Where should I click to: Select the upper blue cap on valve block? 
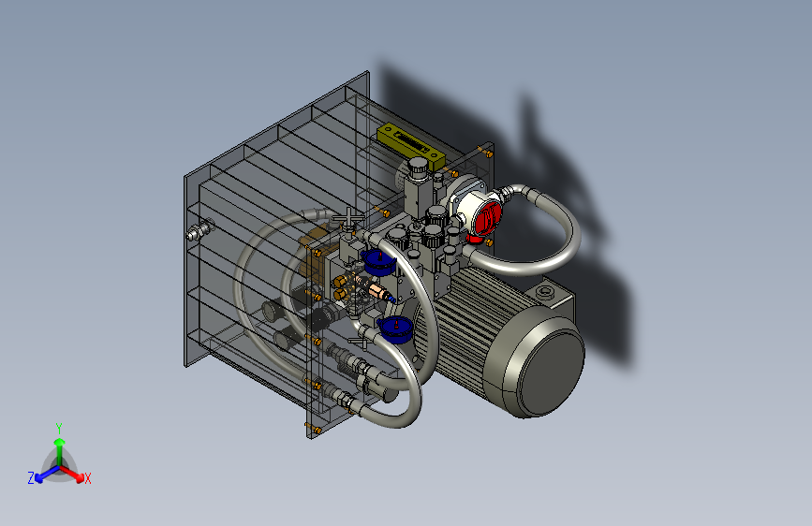pyautogui.click(x=378, y=261)
